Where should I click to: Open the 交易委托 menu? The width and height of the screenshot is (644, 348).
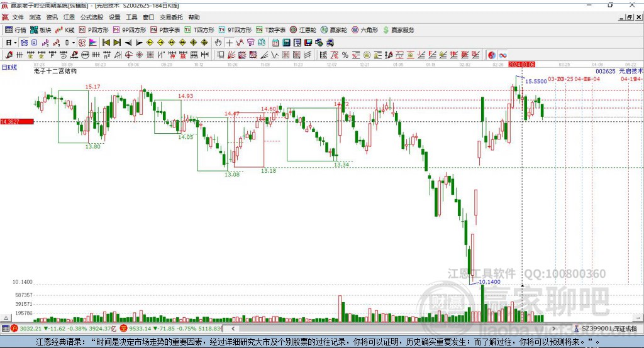click(171, 17)
